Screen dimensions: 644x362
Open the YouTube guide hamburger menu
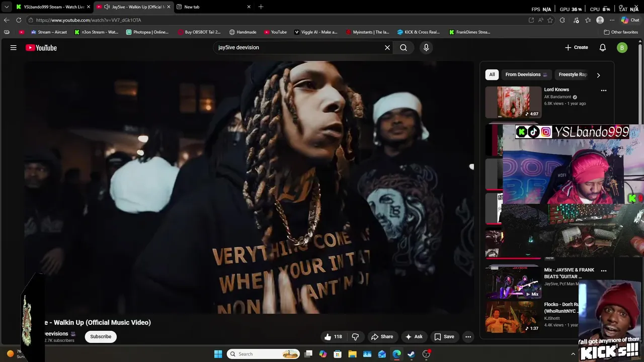(x=14, y=48)
